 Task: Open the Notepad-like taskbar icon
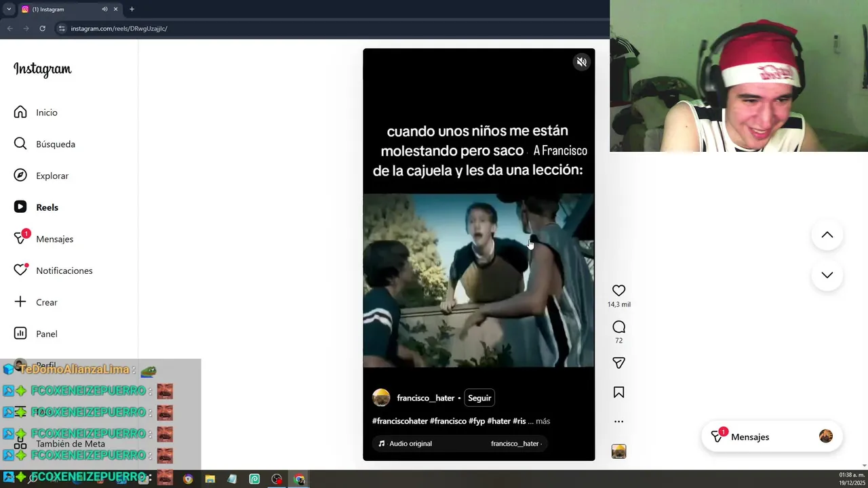coord(232,479)
